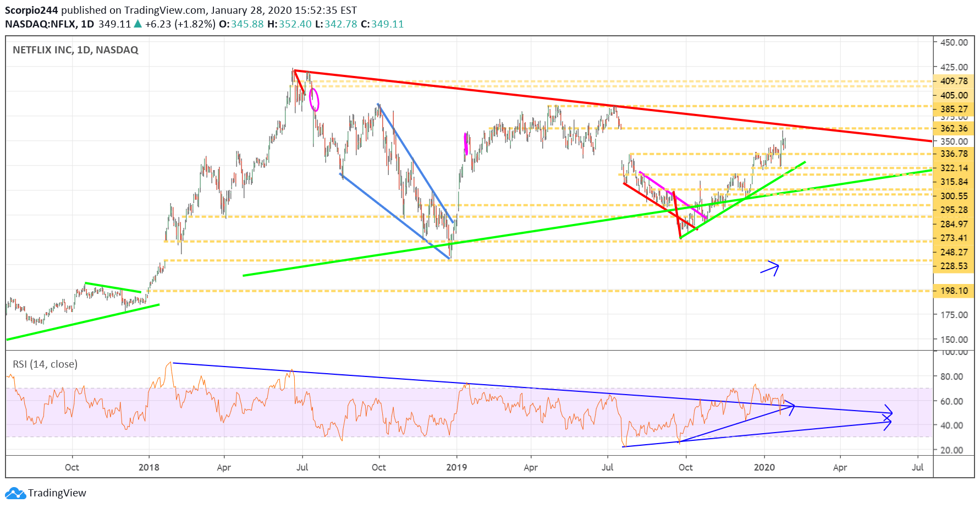
Task: Click the 450.00 price axis value
Action: point(954,42)
